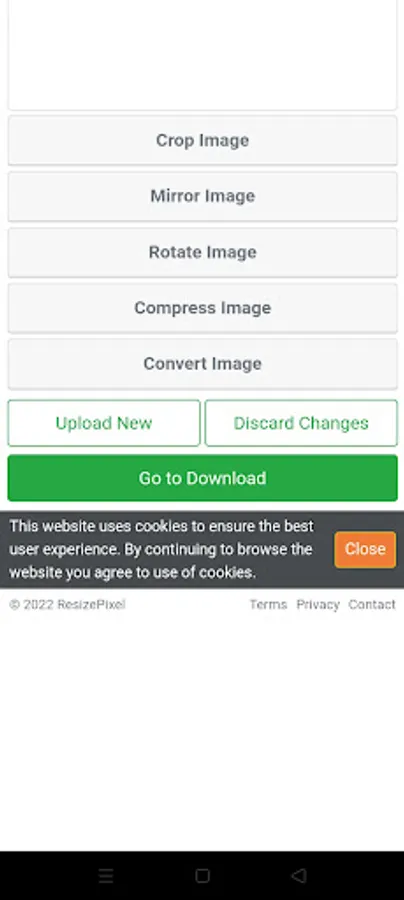Click the cookie notice message text
Viewport: 404px width, 900px height.
tap(161, 549)
